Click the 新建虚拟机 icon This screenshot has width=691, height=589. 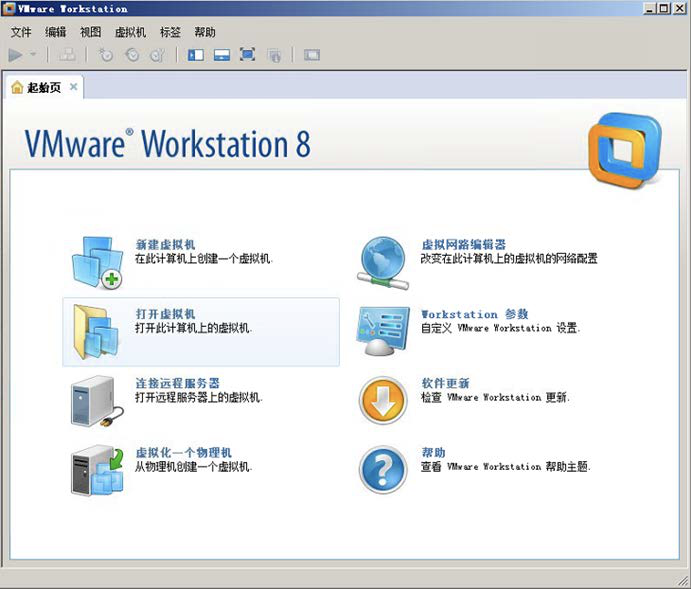[97, 263]
